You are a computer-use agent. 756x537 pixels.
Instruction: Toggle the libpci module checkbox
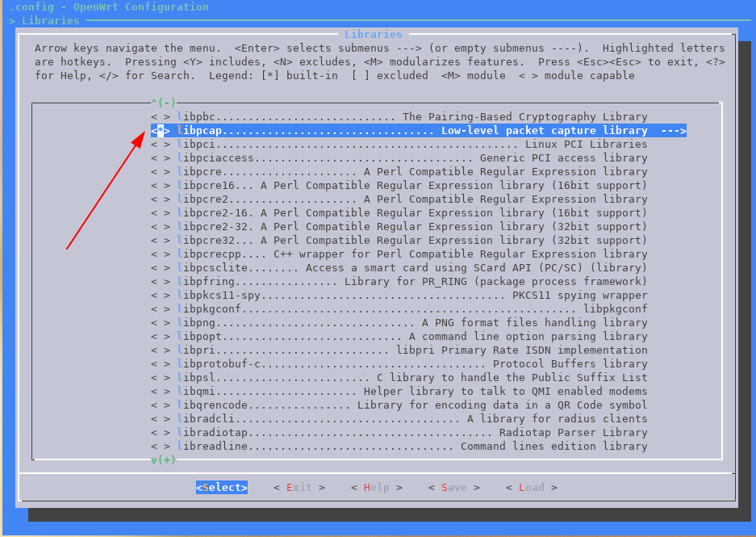click(x=161, y=145)
